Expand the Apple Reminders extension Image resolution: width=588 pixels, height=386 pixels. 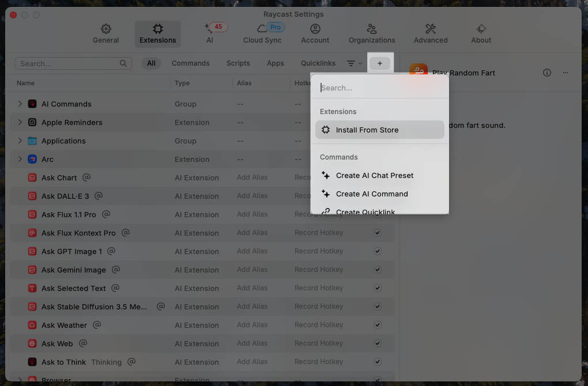pyautogui.click(x=20, y=122)
